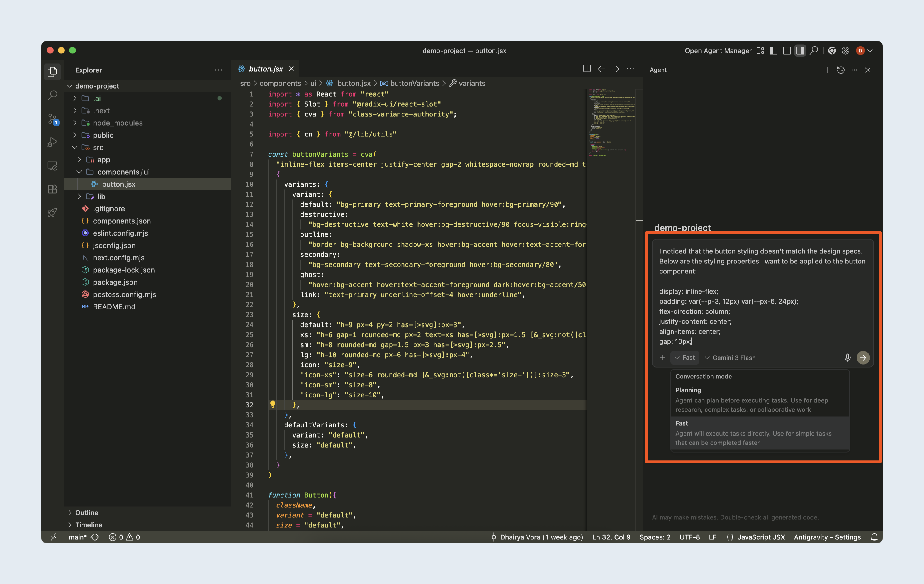Toggle the agent side panel
The height and width of the screenshot is (584, 924).
[x=800, y=51]
